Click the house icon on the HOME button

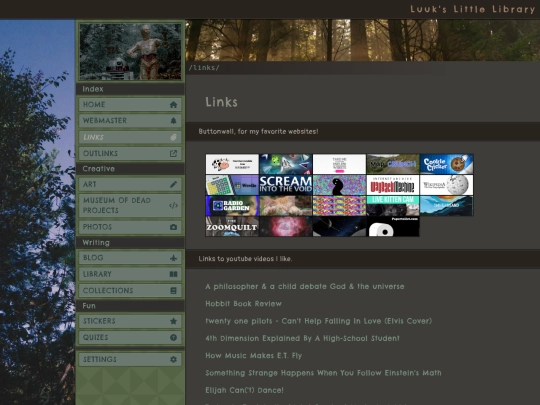pos(173,104)
